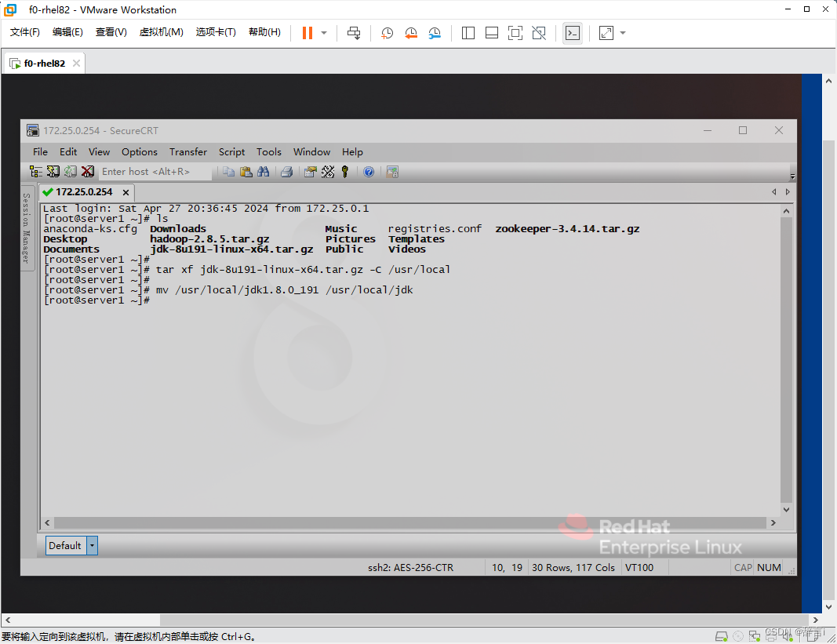Click SecureCRT Copy toolbar icon

[228, 172]
